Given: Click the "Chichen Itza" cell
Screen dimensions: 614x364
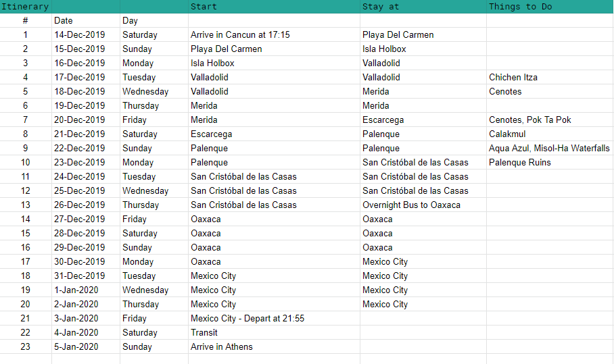Looking at the screenshot, I should click(x=513, y=78).
